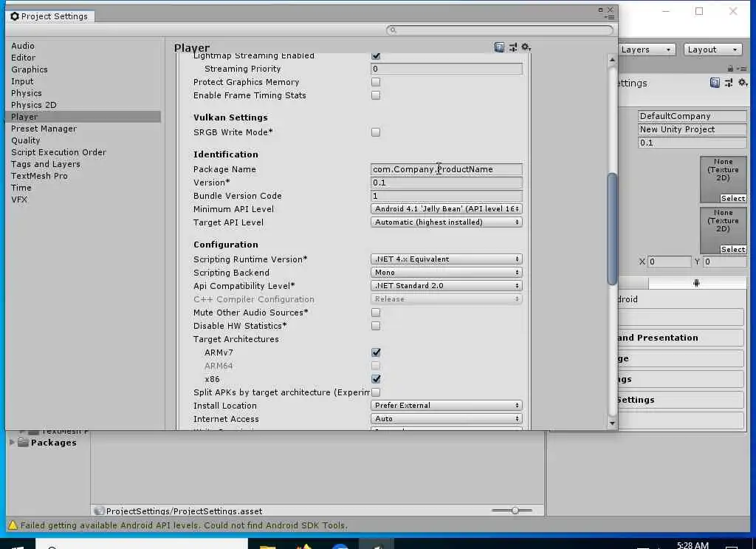The height and width of the screenshot is (549, 756).
Task: Click Inspector help reference icon in Unity window
Action: click(715, 83)
